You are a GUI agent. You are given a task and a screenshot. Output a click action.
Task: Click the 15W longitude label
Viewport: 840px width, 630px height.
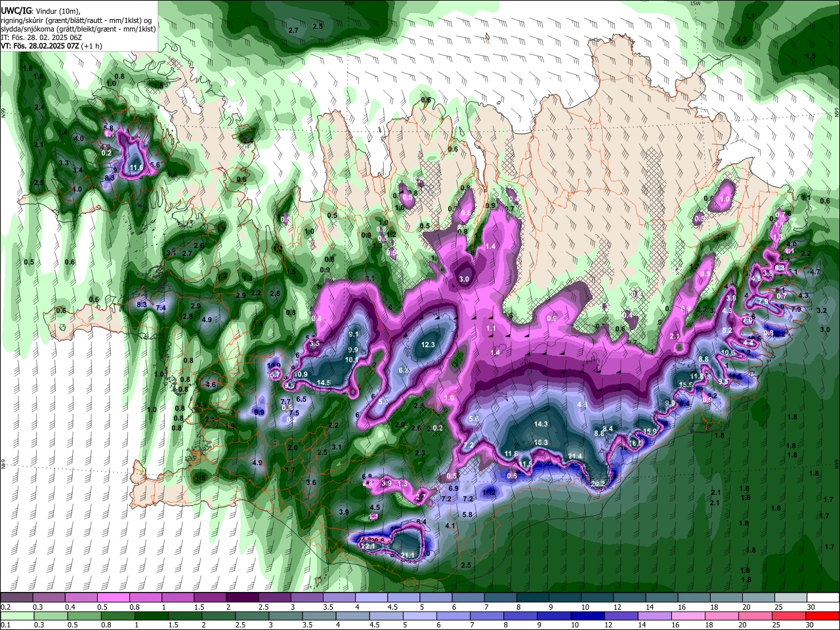694,3
